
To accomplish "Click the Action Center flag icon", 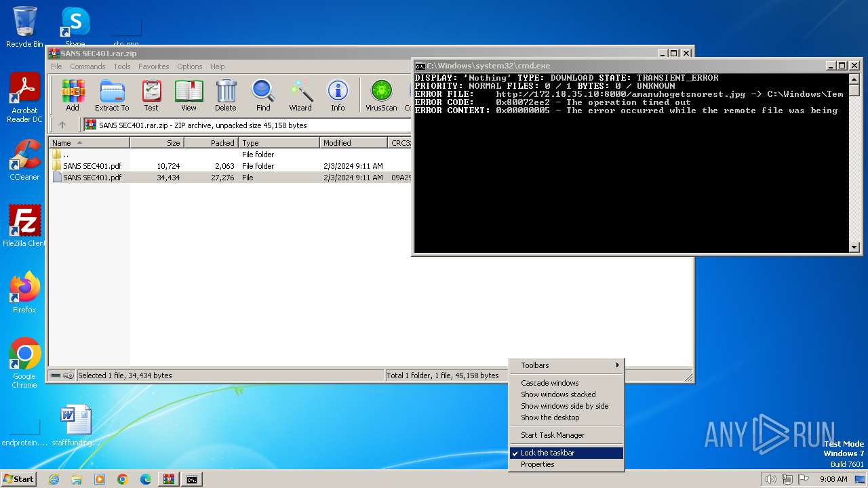I will click(x=804, y=479).
